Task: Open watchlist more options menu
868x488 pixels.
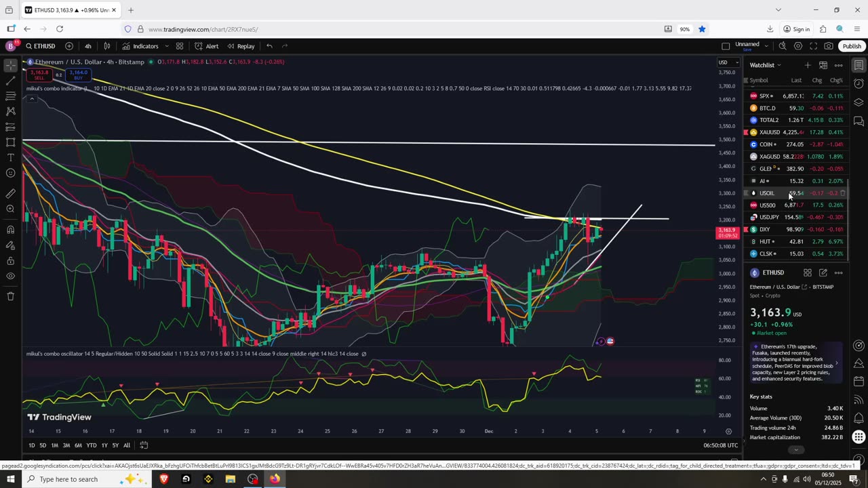Action: click(x=839, y=65)
